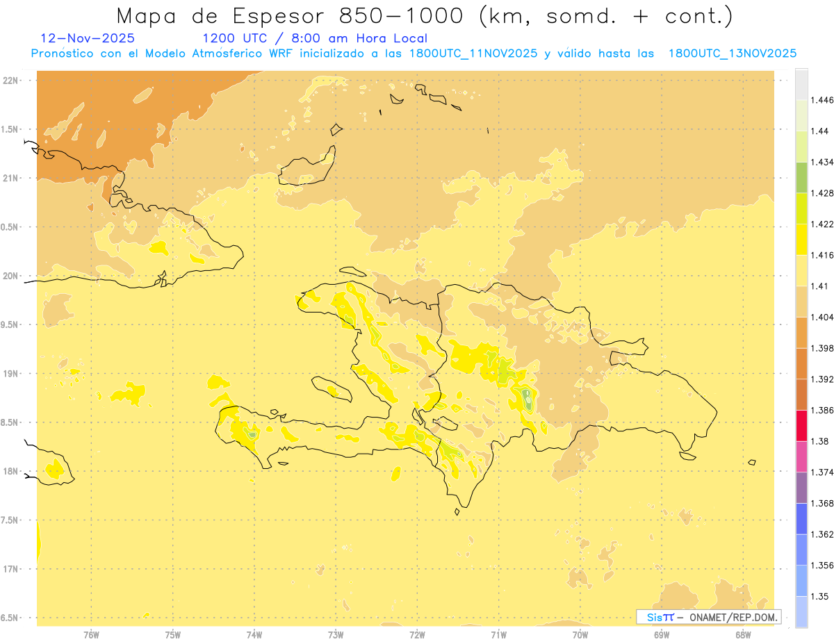Click legend value "1.422"
The width and height of the screenshot is (834, 644).
(823, 224)
